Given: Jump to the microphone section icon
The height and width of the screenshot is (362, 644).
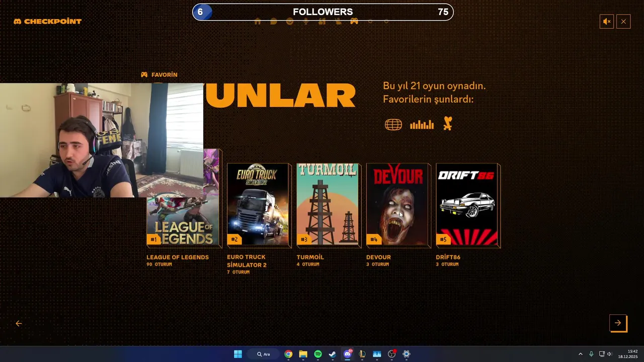Looking at the screenshot, I should pos(306,22).
